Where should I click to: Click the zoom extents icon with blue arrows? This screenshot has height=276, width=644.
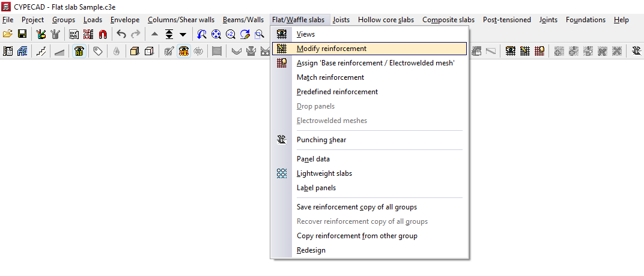coord(216,34)
